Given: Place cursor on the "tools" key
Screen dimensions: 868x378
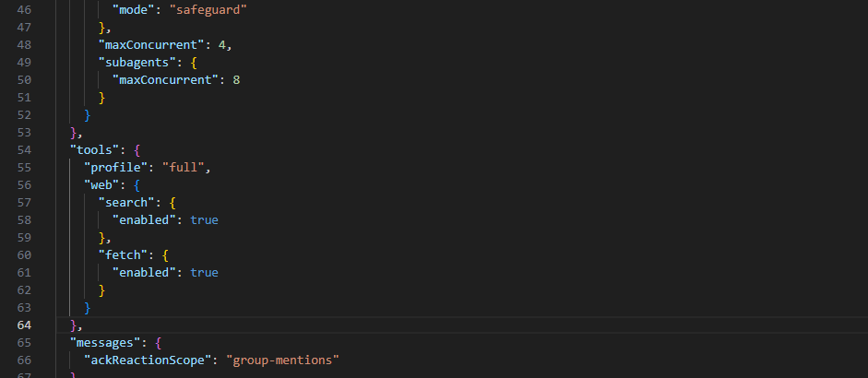Looking at the screenshot, I should pos(95,149).
